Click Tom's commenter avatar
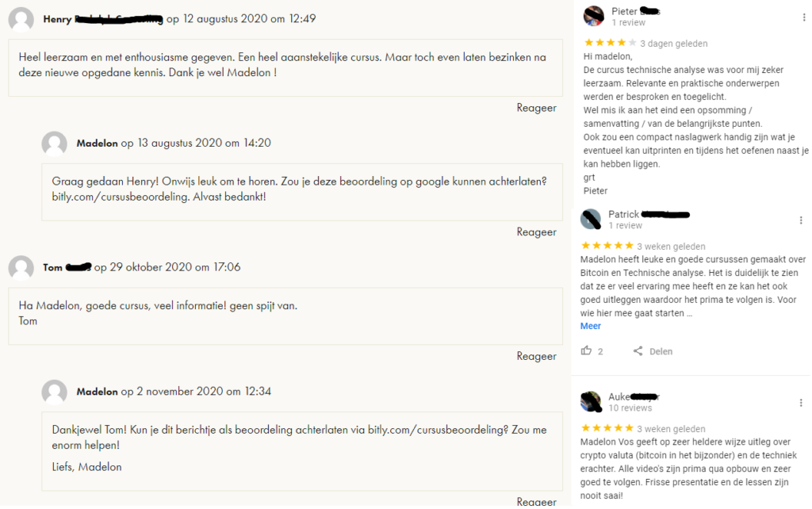 click(x=21, y=268)
